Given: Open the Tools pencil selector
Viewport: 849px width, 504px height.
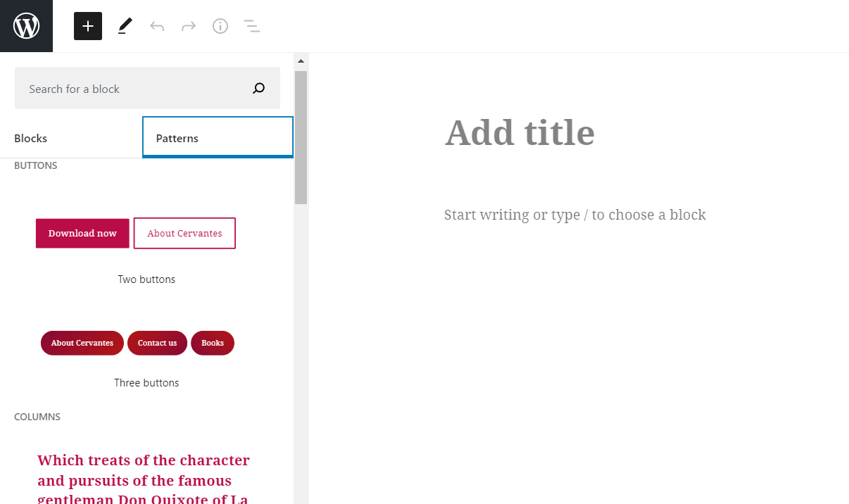Looking at the screenshot, I should pyautogui.click(x=125, y=26).
